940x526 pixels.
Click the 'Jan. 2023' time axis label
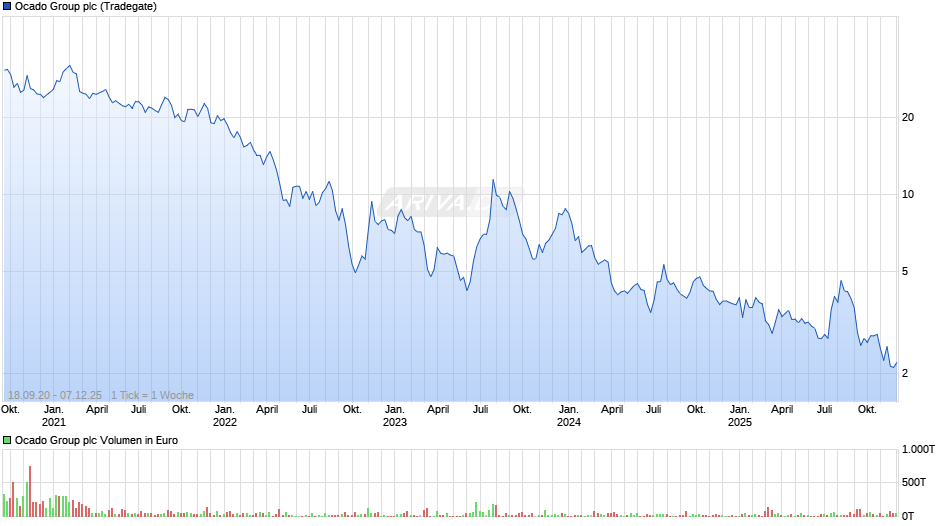(x=394, y=416)
